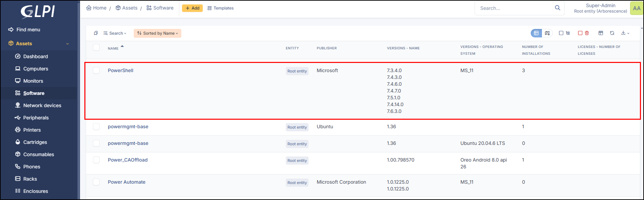Viewport: 644px width, 200px height.
Task: Open Monitors from the sidebar
Action: tap(29, 81)
